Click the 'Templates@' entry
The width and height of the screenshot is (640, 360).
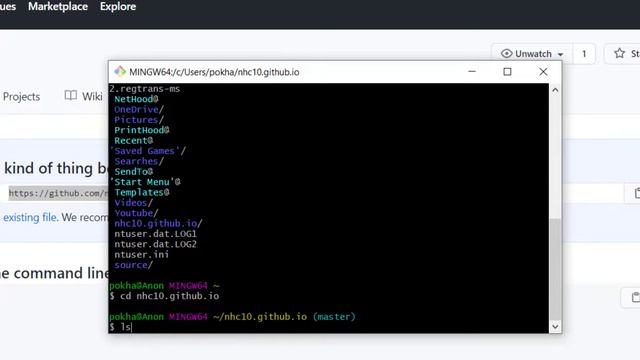pyautogui.click(x=142, y=192)
